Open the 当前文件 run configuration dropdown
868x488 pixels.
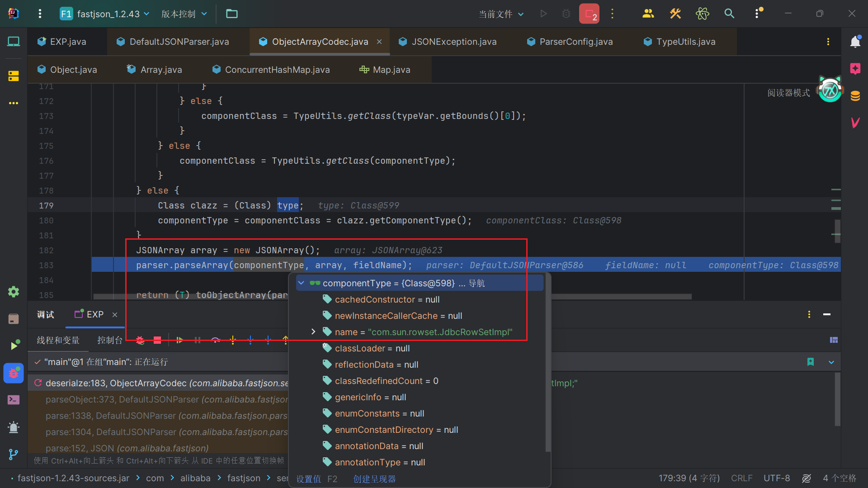pos(501,14)
